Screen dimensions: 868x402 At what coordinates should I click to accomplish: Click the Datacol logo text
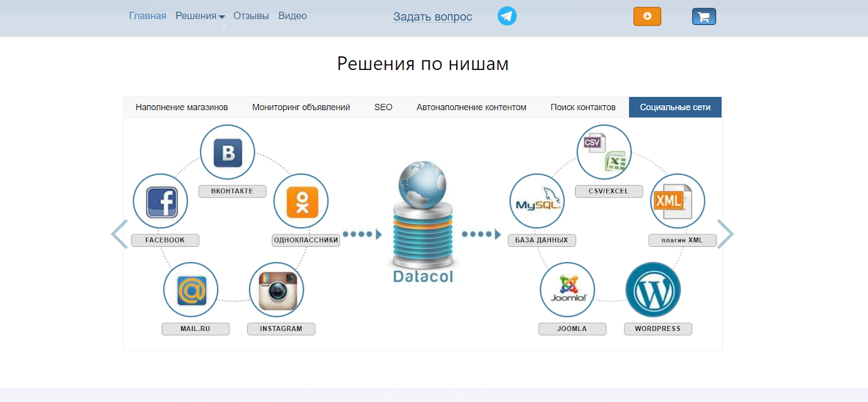point(423,277)
